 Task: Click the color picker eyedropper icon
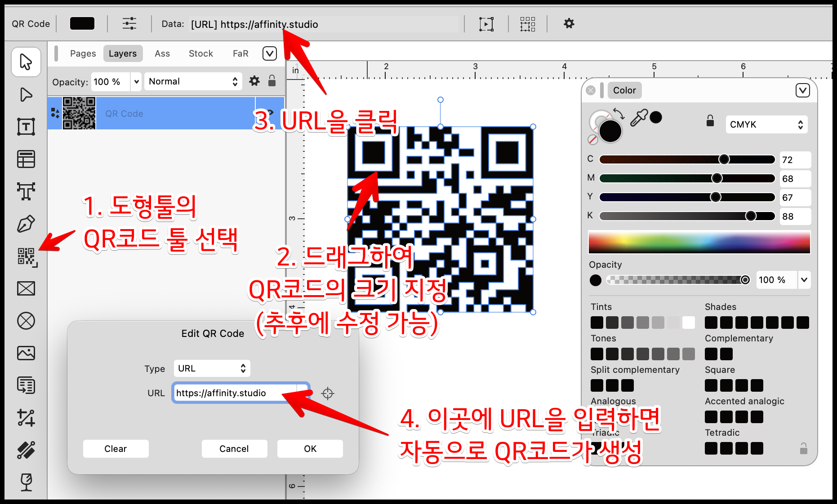point(638,118)
